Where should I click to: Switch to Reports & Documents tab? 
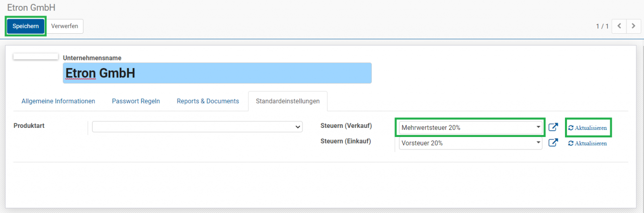(x=208, y=101)
